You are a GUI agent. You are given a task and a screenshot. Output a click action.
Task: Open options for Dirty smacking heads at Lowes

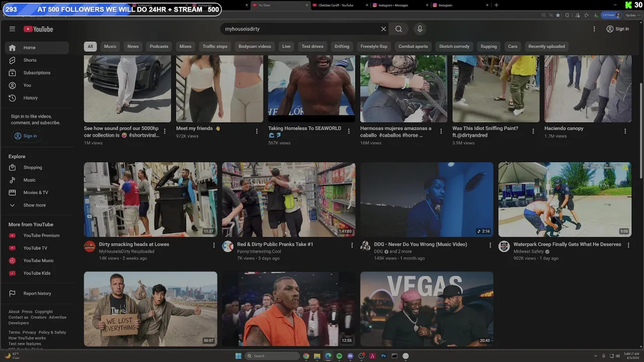(214, 245)
